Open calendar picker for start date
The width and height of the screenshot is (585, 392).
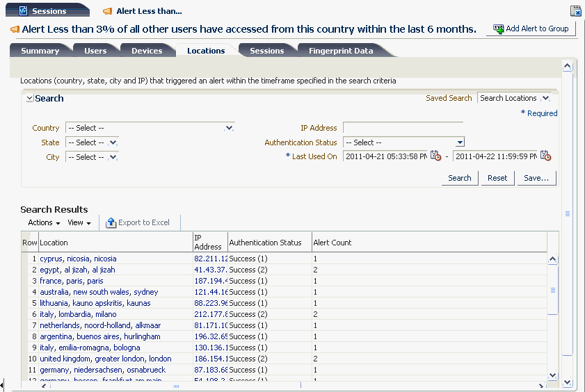click(435, 156)
